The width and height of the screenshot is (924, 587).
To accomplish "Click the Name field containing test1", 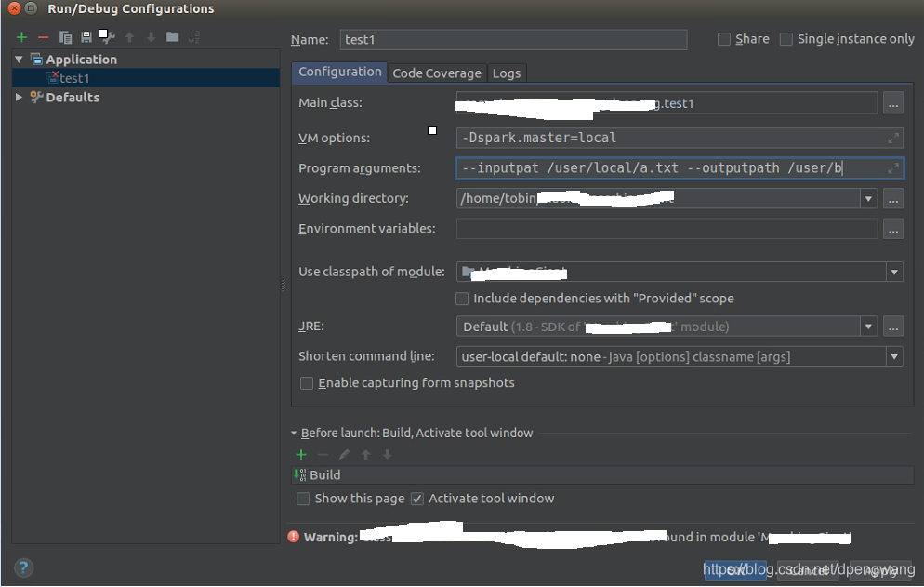I will point(513,39).
